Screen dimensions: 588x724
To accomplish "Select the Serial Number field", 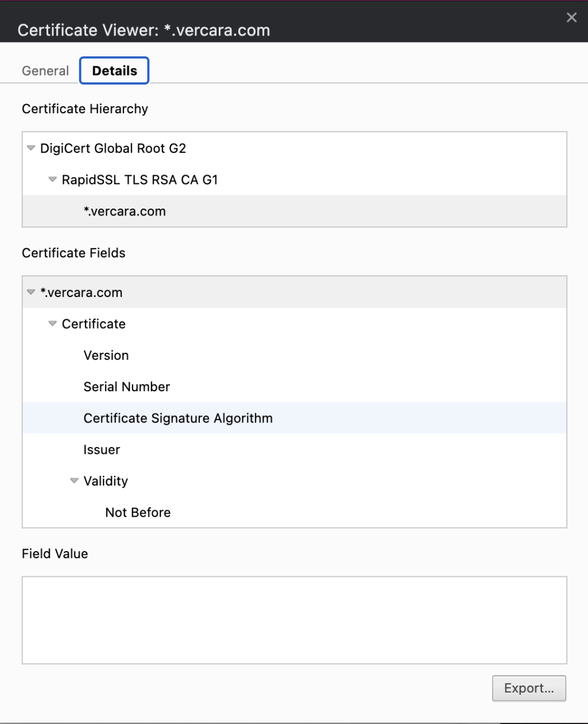I will click(126, 386).
